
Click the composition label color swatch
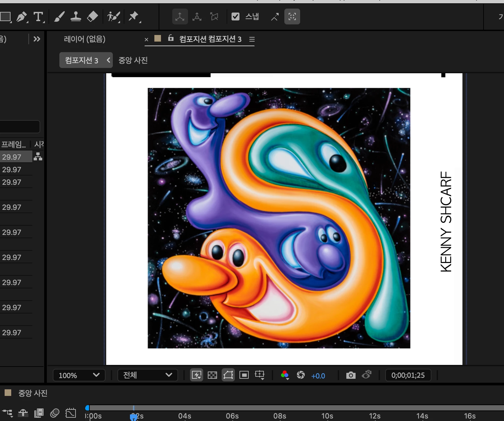158,38
